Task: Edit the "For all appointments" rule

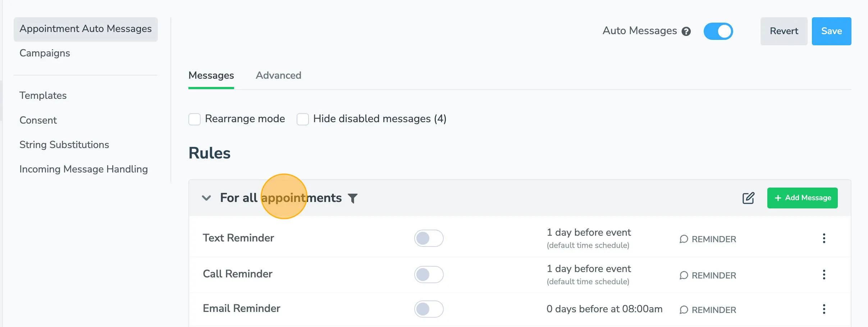Action: coord(748,198)
